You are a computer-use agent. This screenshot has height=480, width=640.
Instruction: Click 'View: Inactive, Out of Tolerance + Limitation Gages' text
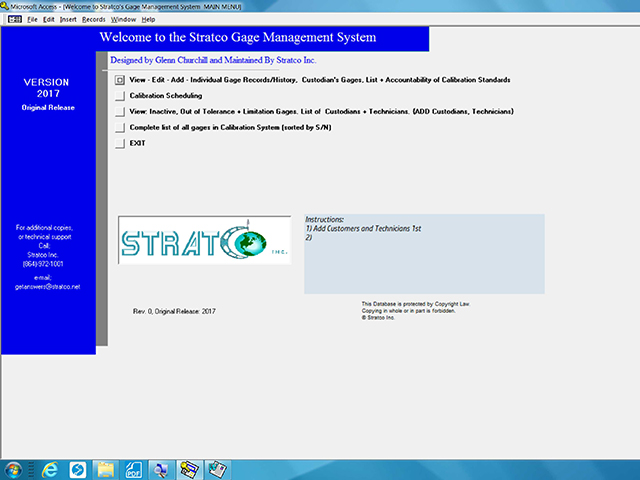tap(213, 111)
